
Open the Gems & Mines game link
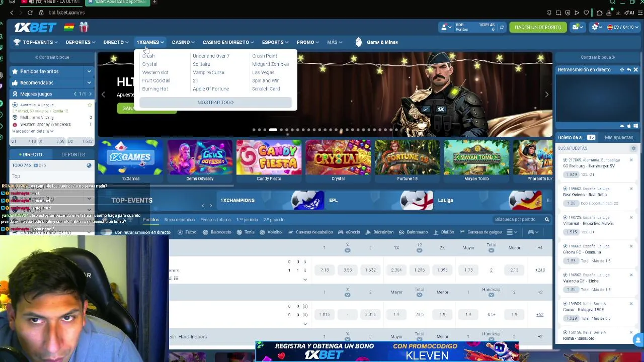376,42
